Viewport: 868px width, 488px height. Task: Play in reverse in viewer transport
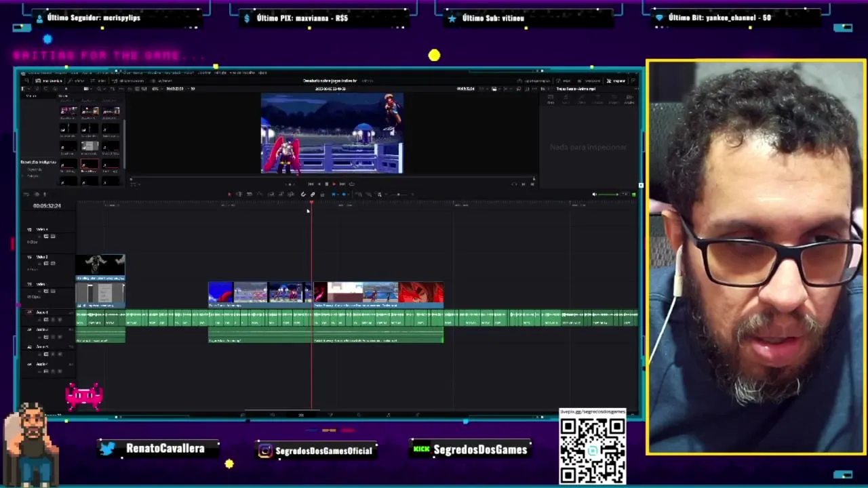pyautogui.click(x=319, y=184)
